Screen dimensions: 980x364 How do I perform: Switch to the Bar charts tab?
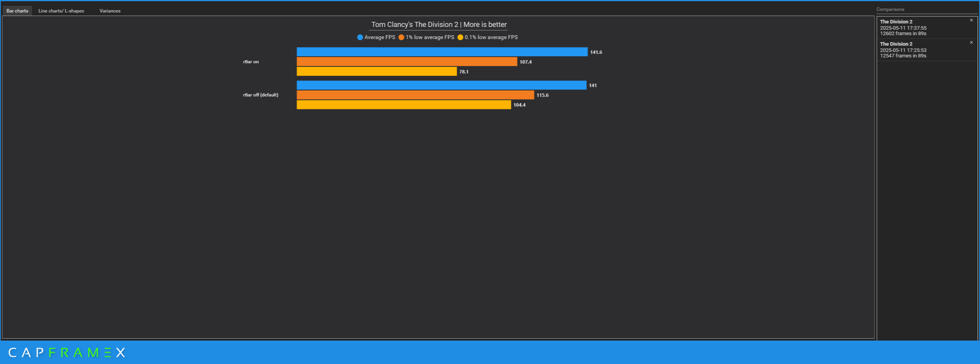[17, 11]
